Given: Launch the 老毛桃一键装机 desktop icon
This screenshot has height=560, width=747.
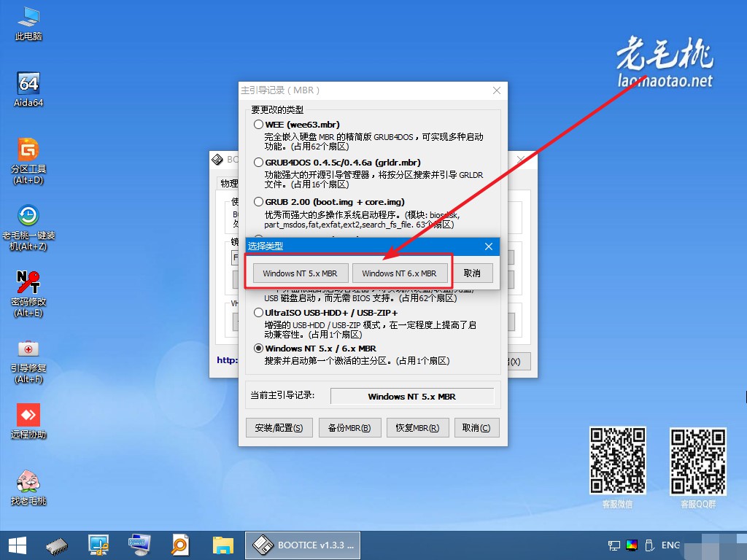Looking at the screenshot, I should click(28, 227).
